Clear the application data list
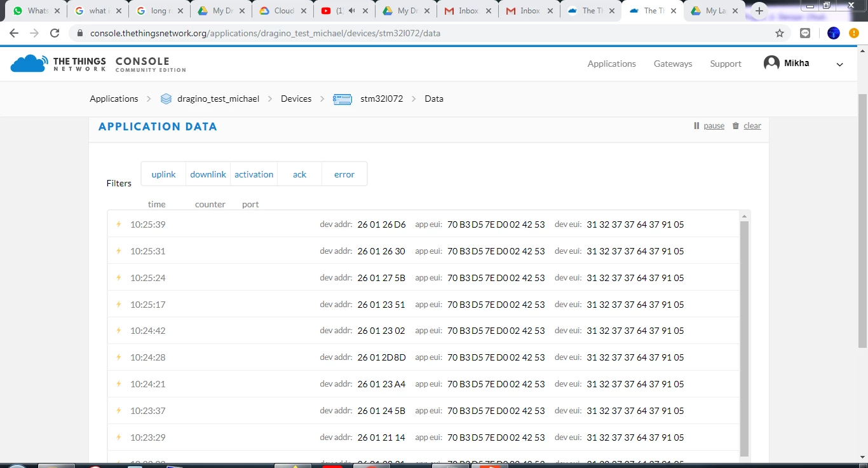This screenshot has height=468, width=868. [747, 126]
